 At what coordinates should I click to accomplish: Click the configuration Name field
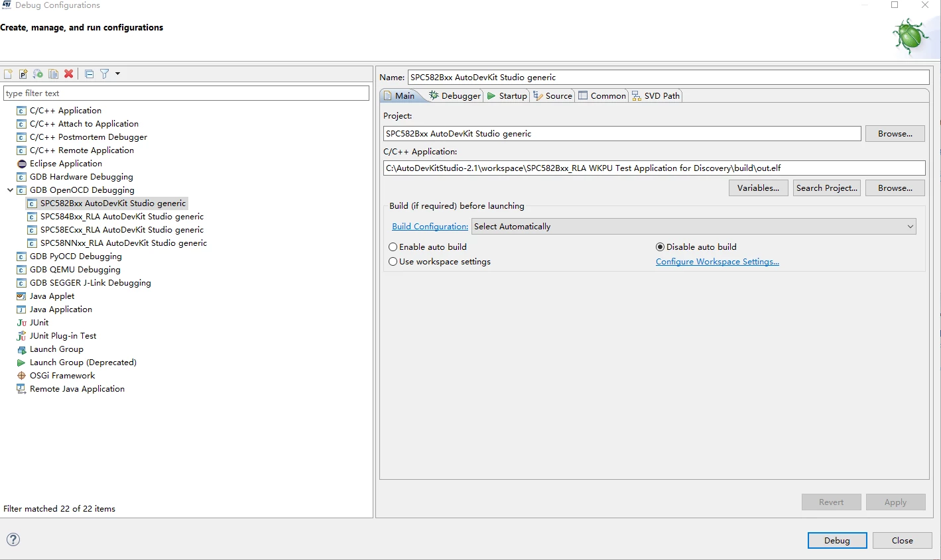[x=668, y=78]
